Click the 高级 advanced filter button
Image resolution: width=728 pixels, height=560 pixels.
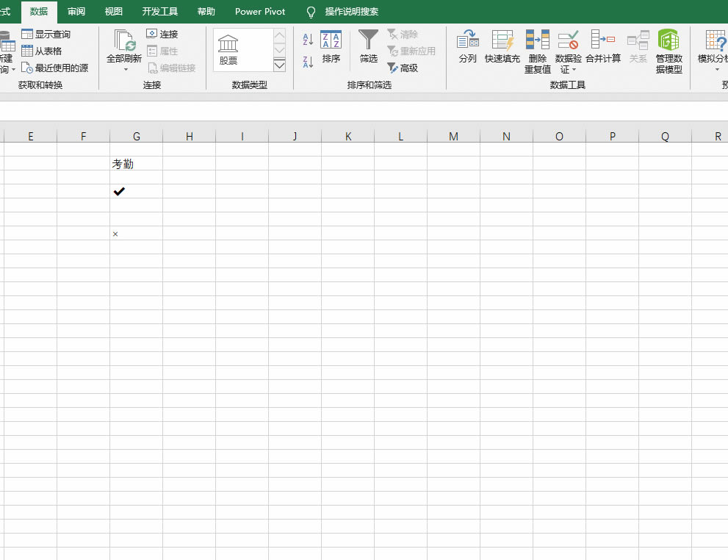pyautogui.click(x=403, y=68)
